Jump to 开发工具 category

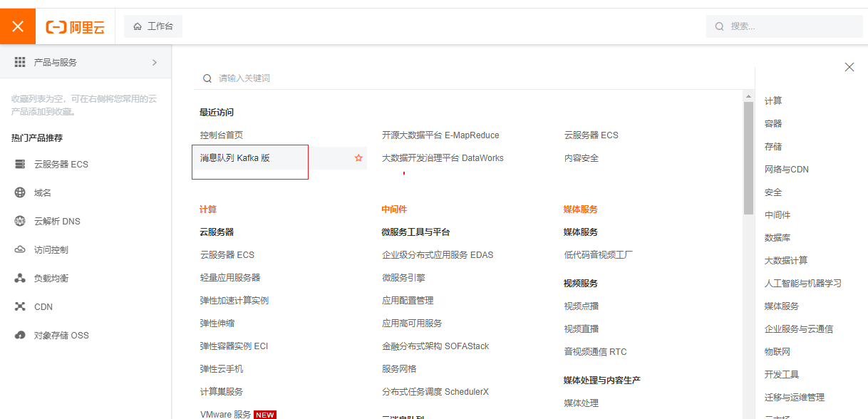[782, 375]
